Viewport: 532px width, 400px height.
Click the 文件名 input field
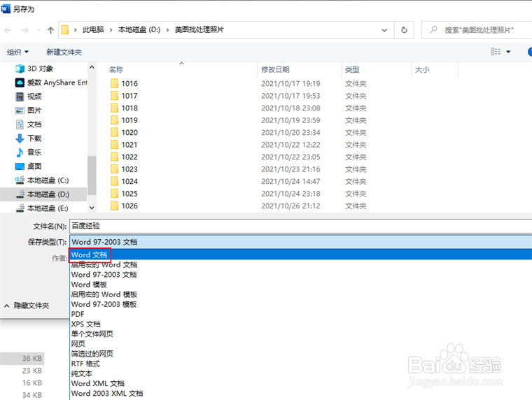300,226
